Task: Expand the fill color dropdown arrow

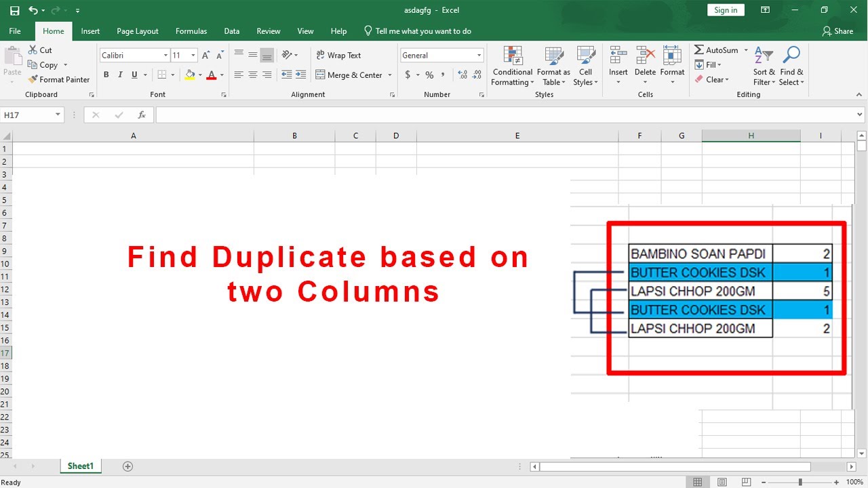Action: pos(199,75)
